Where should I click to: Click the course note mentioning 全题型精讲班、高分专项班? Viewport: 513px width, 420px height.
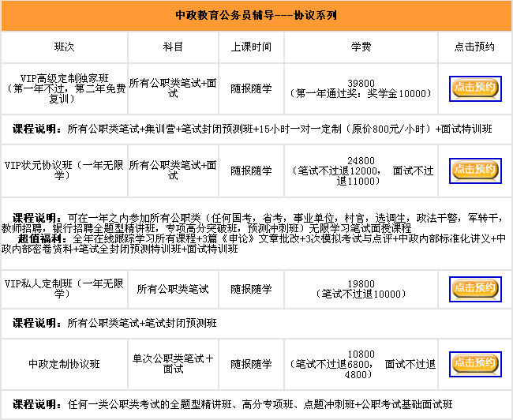click(x=256, y=405)
